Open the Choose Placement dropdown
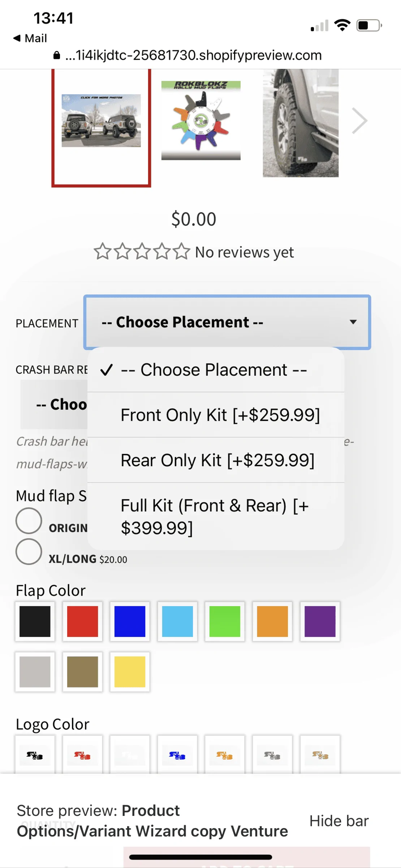Viewport: 401px width, 868px height. pos(227,322)
